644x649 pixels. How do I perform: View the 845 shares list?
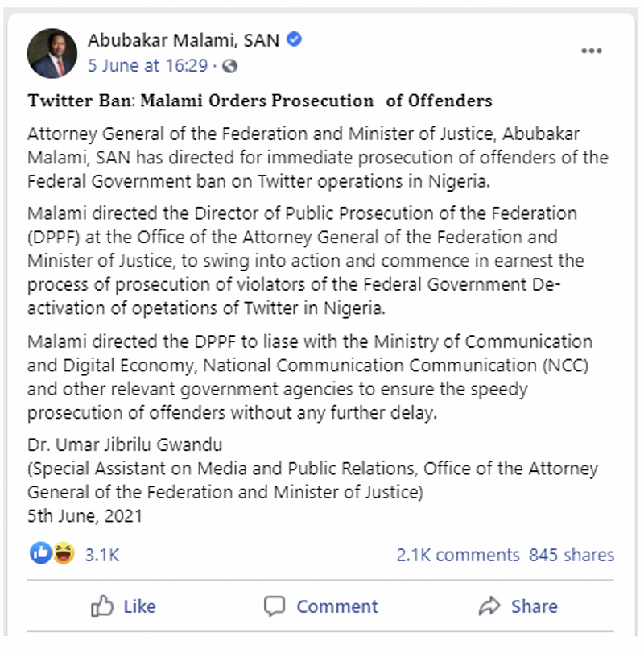click(x=572, y=555)
